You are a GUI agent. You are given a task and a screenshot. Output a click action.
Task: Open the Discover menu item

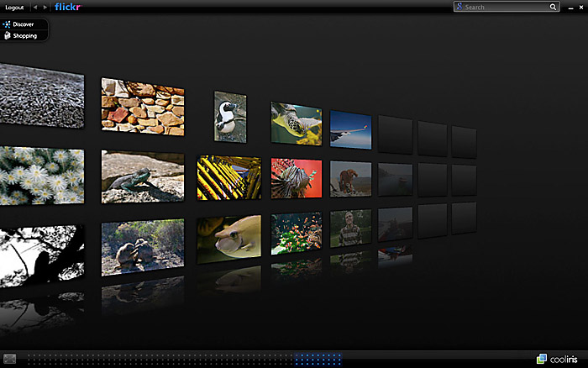coord(24,24)
